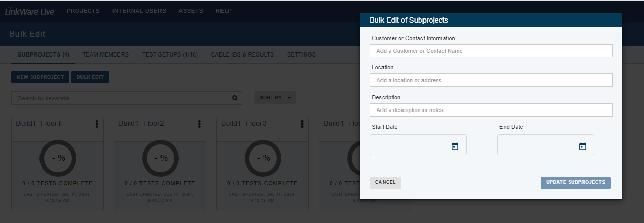The width and height of the screenshot is (644, 223).
Task: Click the Cancel button
Action: coord(386,182)
